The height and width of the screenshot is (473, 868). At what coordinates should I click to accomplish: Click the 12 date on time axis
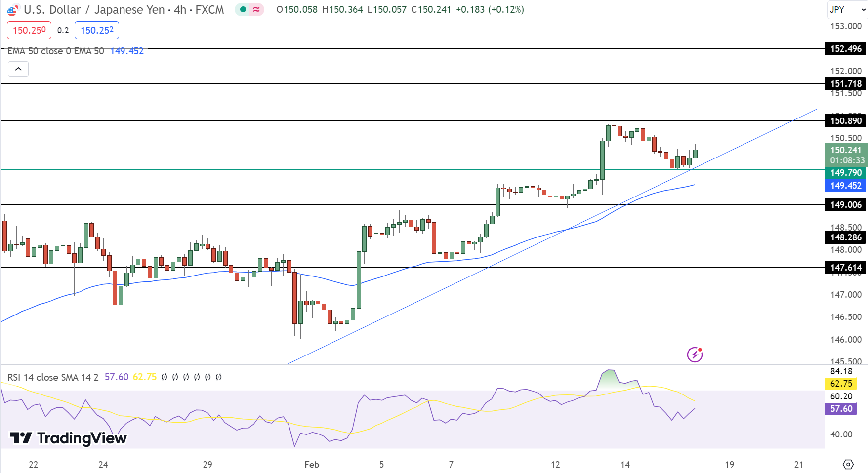pyautogui.click(x=555, y=465)
